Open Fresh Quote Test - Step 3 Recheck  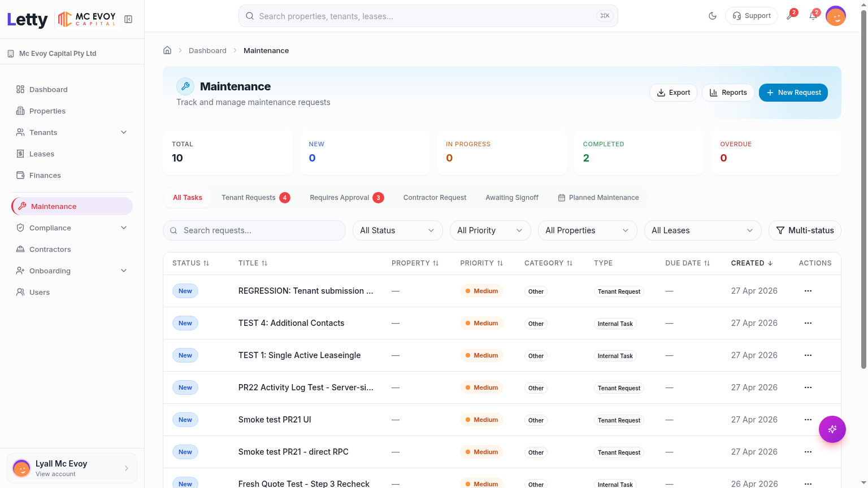click(x=304, y=483)
